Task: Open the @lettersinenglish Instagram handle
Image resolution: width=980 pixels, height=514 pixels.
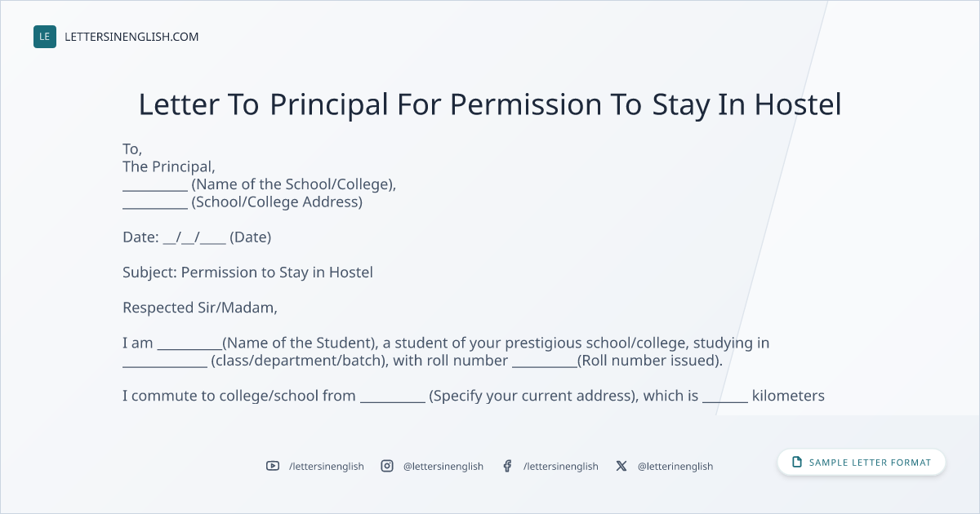Action: click(x=443, y=466)
